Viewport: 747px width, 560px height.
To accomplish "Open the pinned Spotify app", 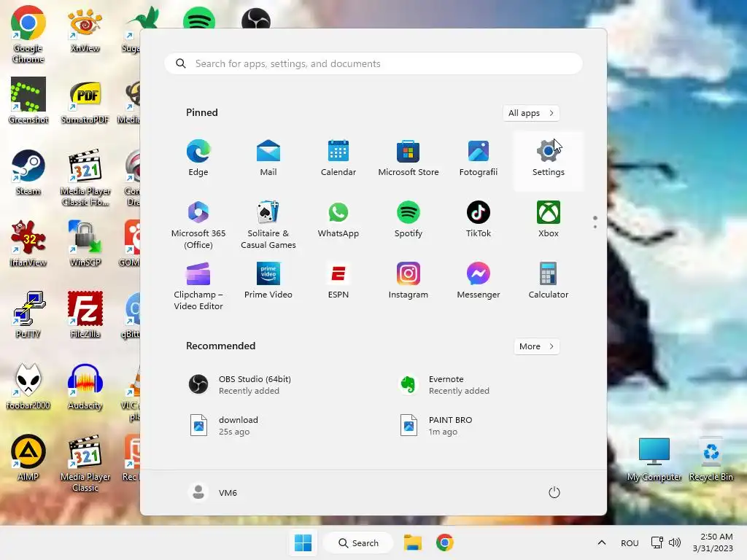I will pyautogui.click(x=409, y=220).
